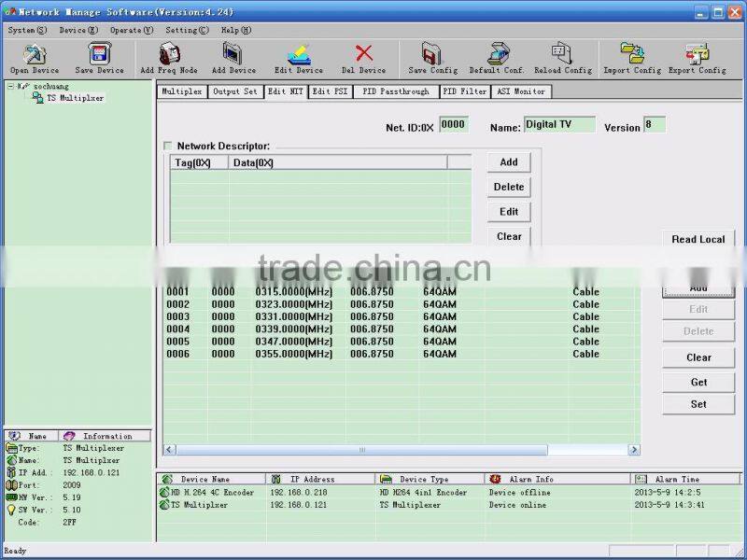
Task: Click the Open Device toolbar icon
Action: (35, 54)
